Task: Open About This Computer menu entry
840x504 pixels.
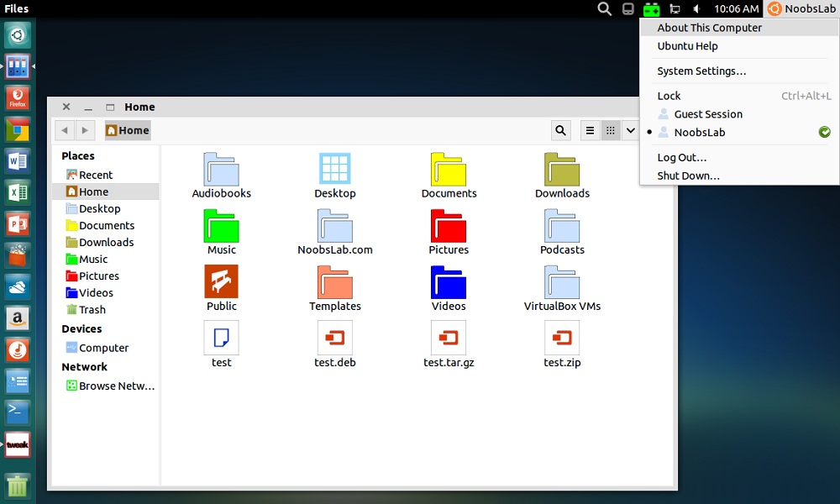Action: point(739,28)
